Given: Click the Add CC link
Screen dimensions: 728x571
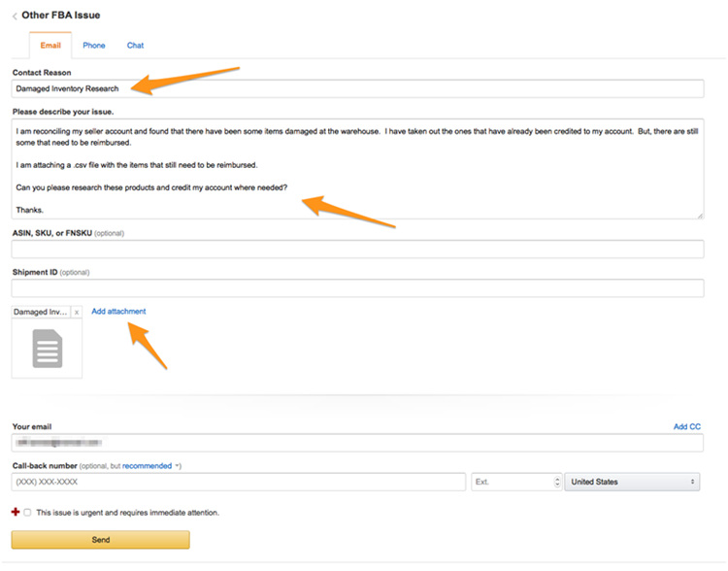Looking at the screenshot, I should (x=686, y=426).
